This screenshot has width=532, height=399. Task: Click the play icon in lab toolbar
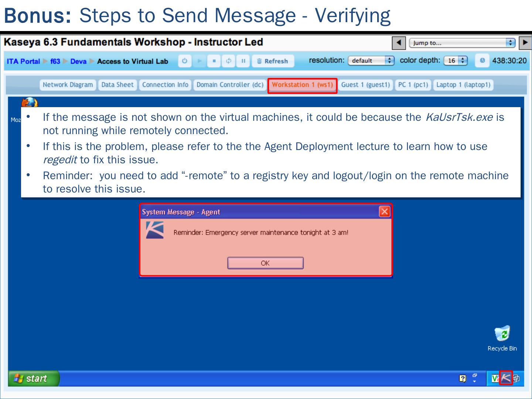coord(200,61)
